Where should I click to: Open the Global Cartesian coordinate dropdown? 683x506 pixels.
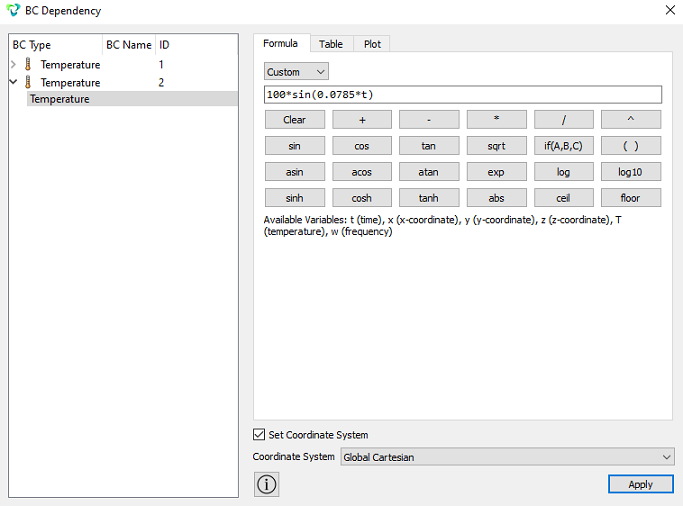507,457
